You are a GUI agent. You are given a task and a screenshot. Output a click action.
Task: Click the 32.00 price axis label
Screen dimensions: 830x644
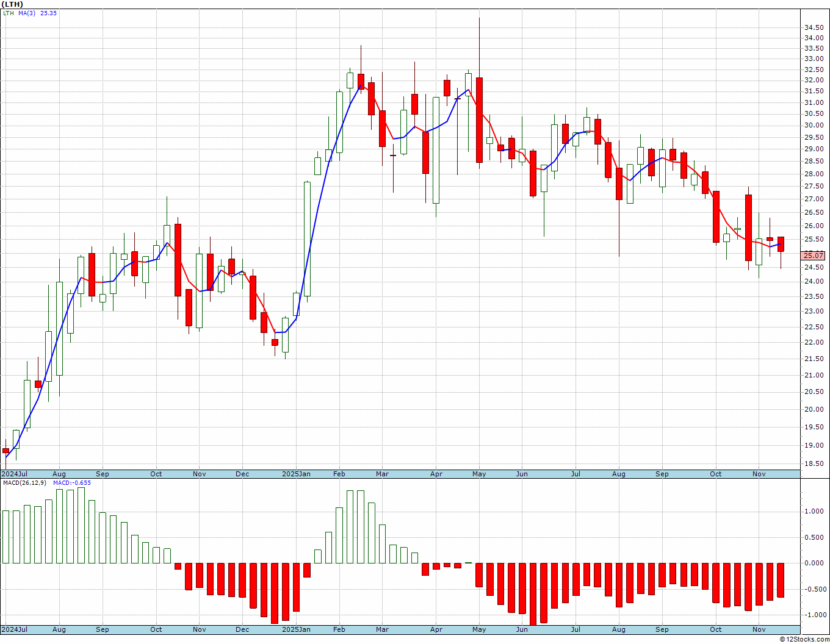pos(814,80)
